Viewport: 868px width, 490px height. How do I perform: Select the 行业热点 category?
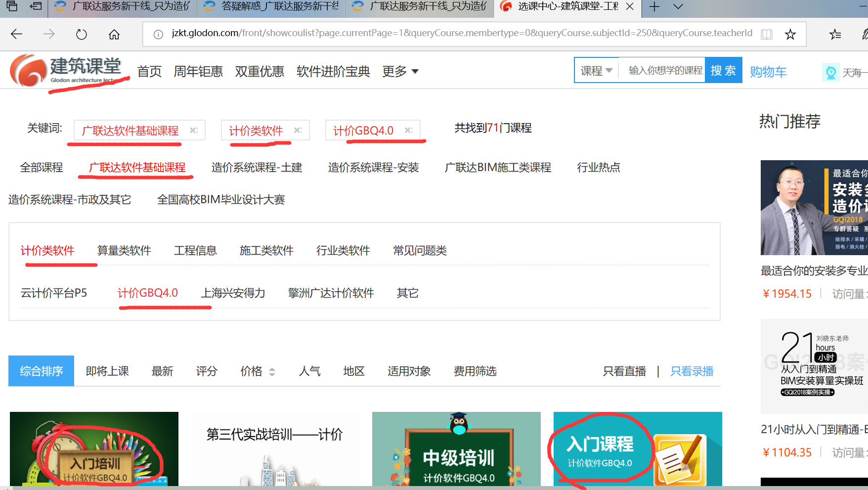[599, 168]
